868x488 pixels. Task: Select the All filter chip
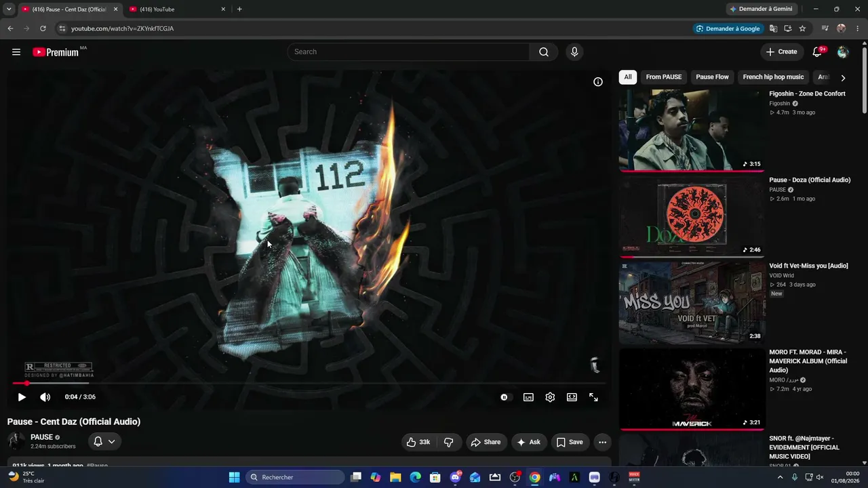point(628,77)
